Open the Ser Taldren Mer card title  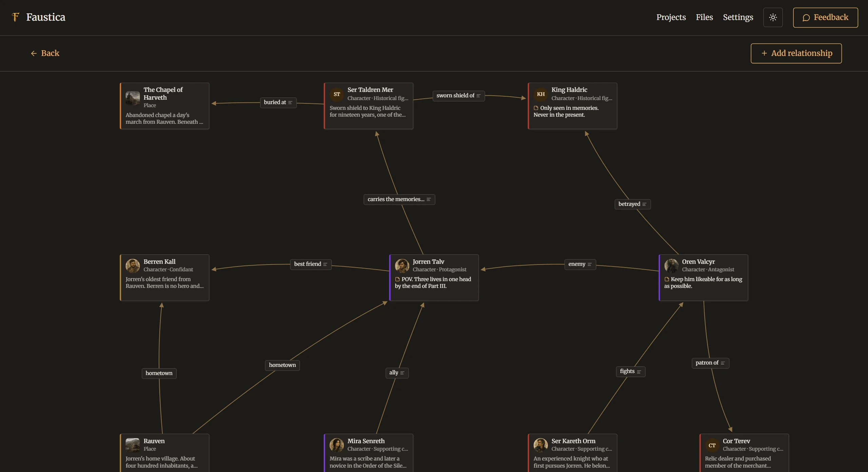tap(370, 90)
